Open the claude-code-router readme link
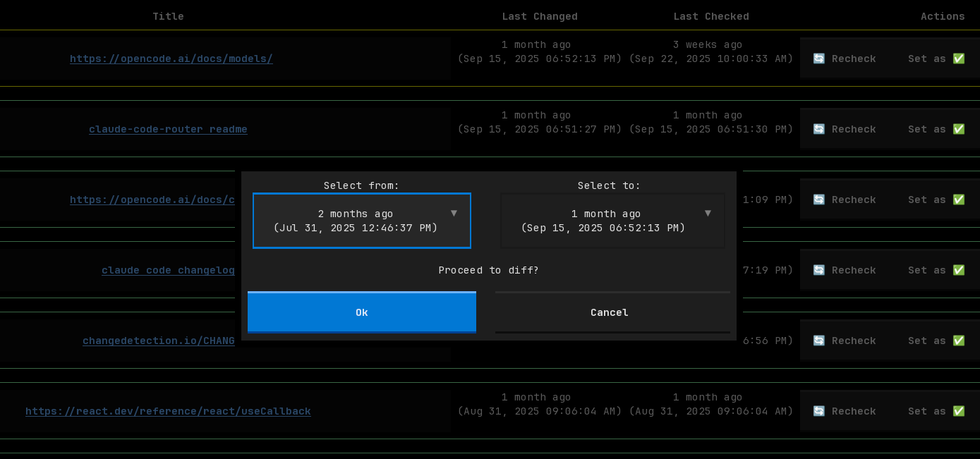 point(168,129)
